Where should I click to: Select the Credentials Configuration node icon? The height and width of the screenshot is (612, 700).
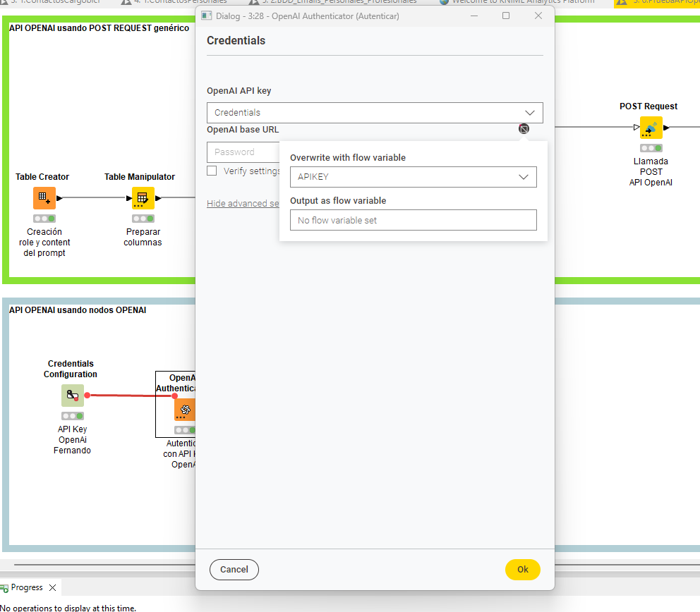[x=72, y=396]
